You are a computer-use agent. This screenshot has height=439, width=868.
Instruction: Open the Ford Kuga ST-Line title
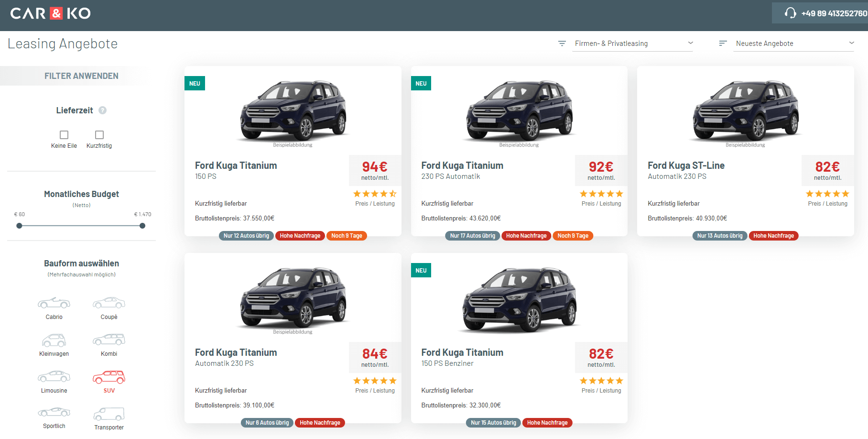pos(686,165)
